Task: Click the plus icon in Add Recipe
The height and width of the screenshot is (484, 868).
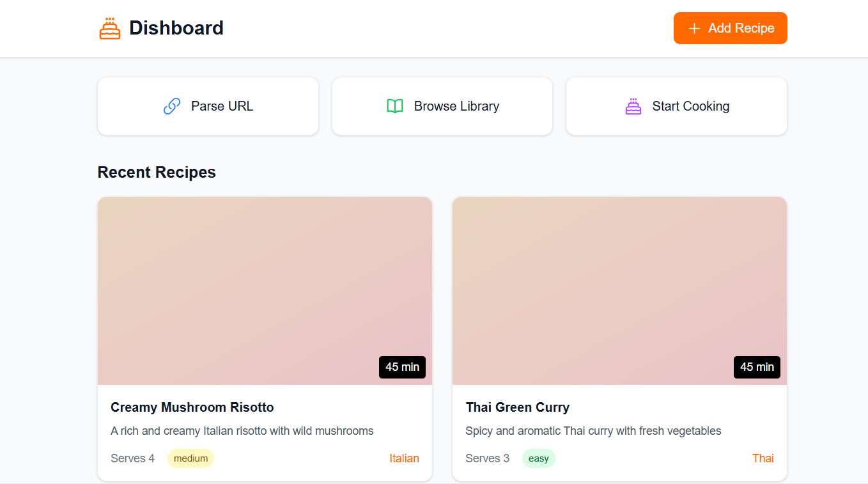Action: pyautogui.click(x=694, y=29)
